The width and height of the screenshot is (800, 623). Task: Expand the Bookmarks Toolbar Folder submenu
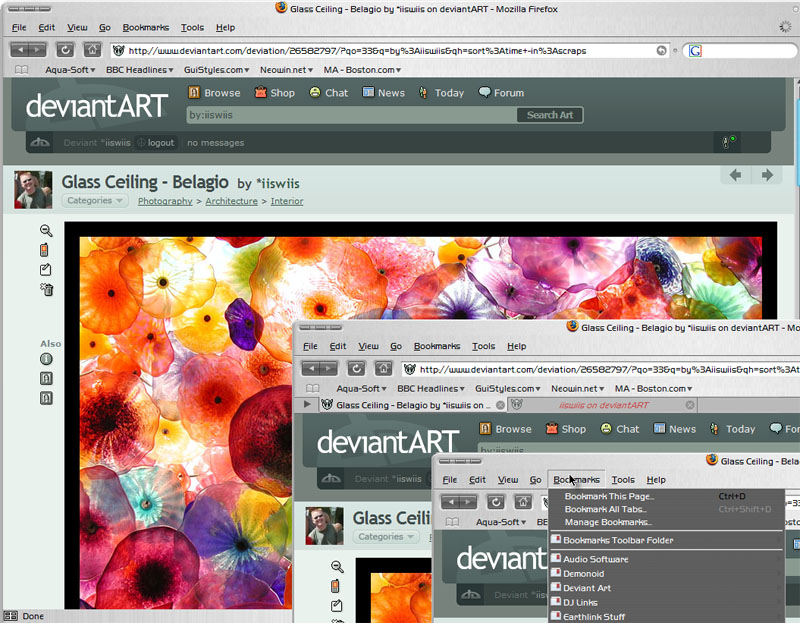click(x=617, y=541)
